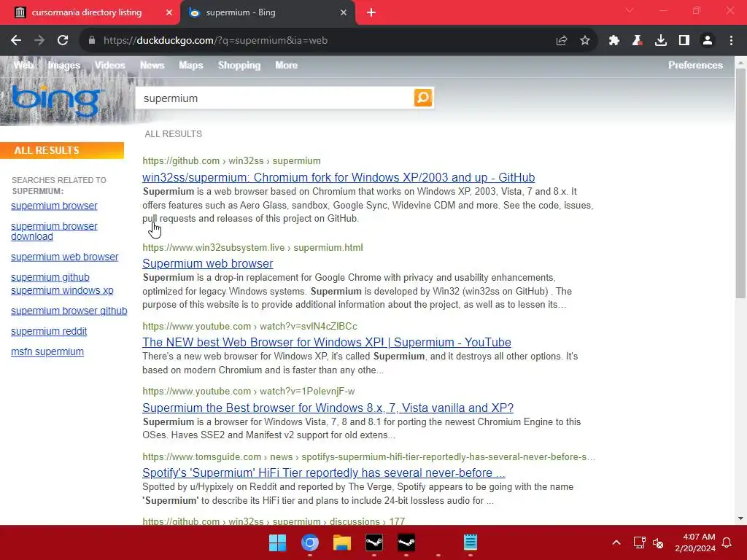Viewport: 747px width, 560px height.
Task: Click the Chromium browser taskbar icon
Action: (x=309, y=542)
